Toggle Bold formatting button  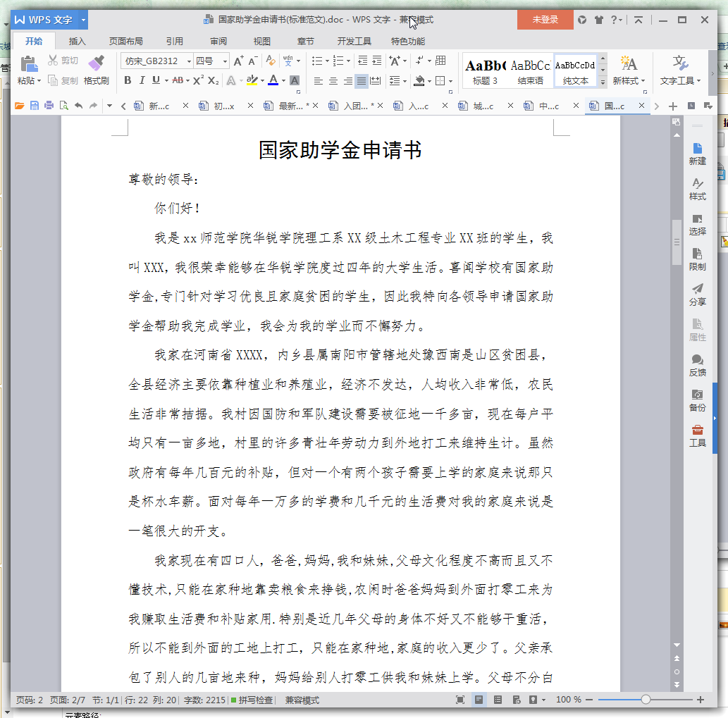(x=128, y=80)
